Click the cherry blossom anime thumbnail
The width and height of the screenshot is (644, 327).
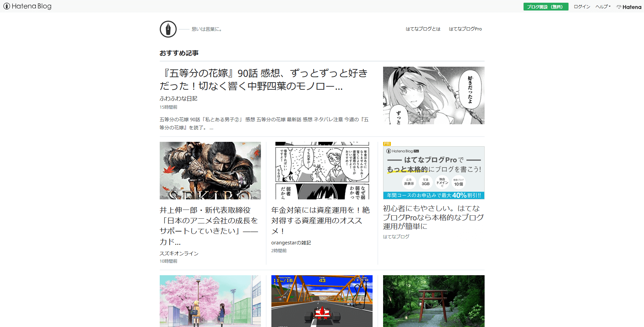point(210,301)
